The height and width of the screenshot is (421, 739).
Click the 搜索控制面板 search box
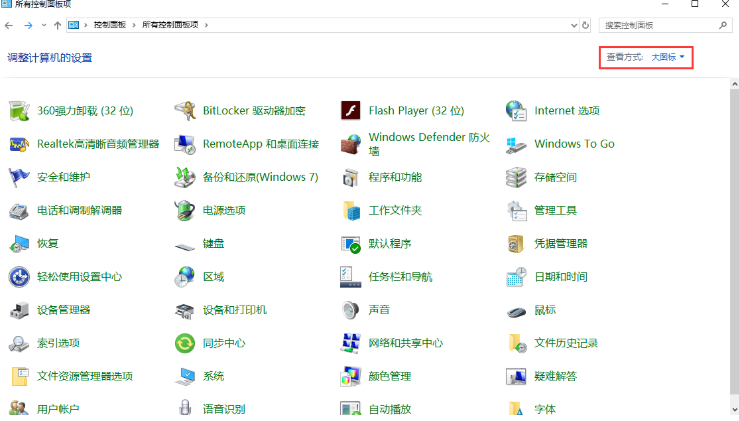click(660, 24)
